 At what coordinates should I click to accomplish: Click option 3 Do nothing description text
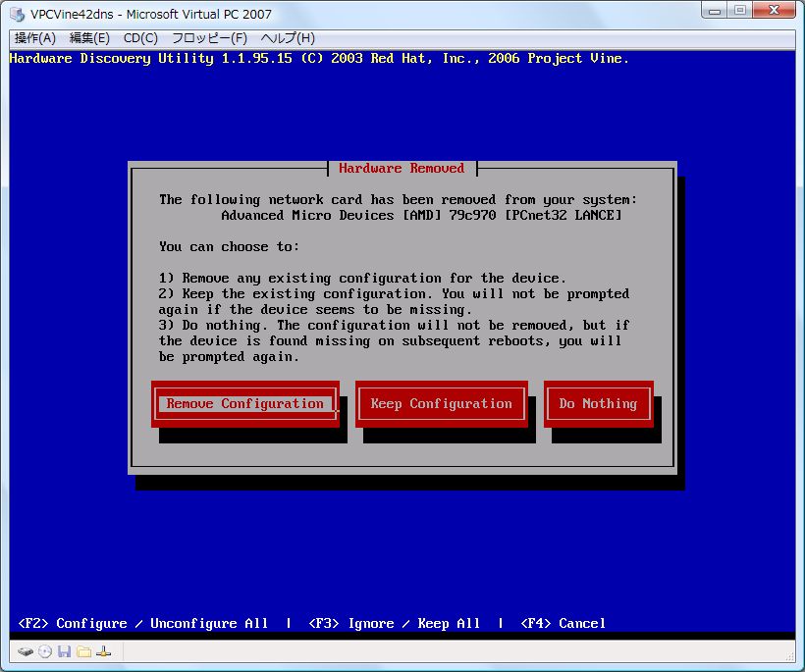coord(394,340)
